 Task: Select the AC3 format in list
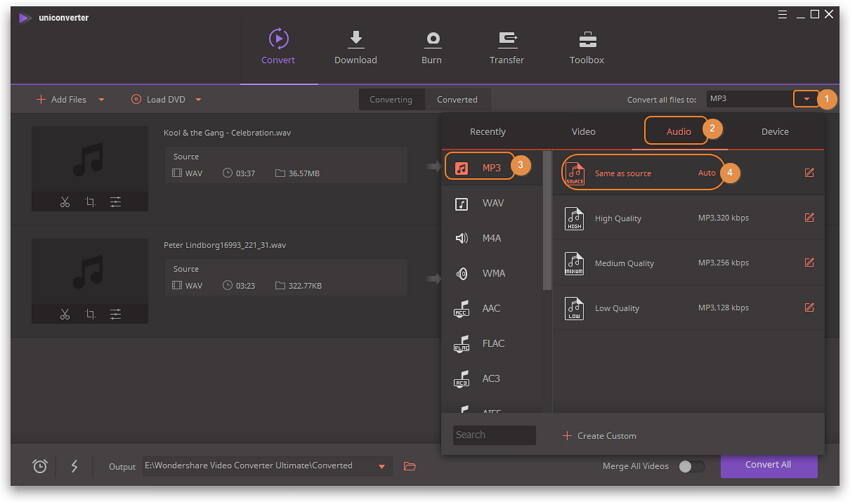493,379
